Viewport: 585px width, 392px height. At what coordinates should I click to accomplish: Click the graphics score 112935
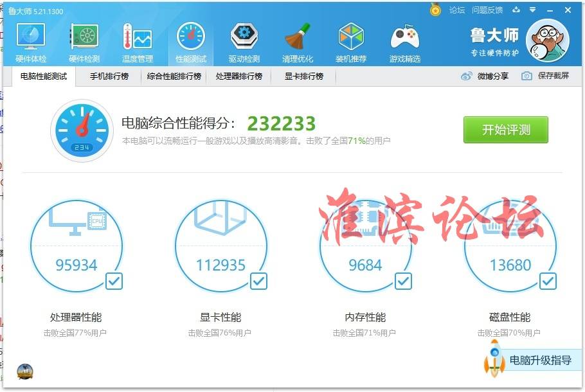(x=221, y=265)
